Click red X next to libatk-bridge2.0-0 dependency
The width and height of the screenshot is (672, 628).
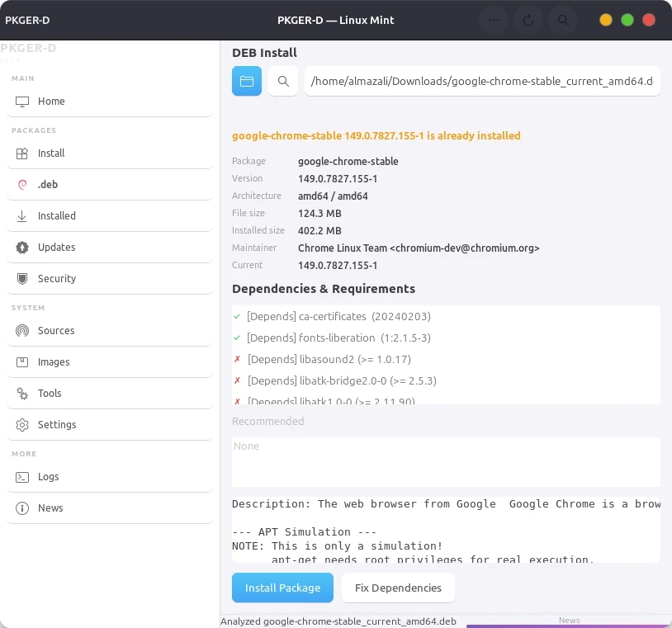(238, 380)
